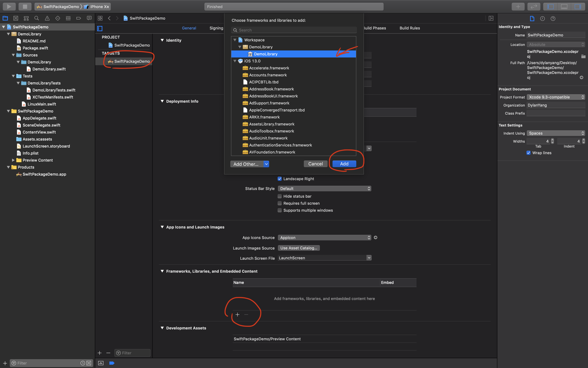Image resolution: width=588 pixels, height=368 pixels.
Task: Toggle code review arrows button
Action: click(534, 7)
